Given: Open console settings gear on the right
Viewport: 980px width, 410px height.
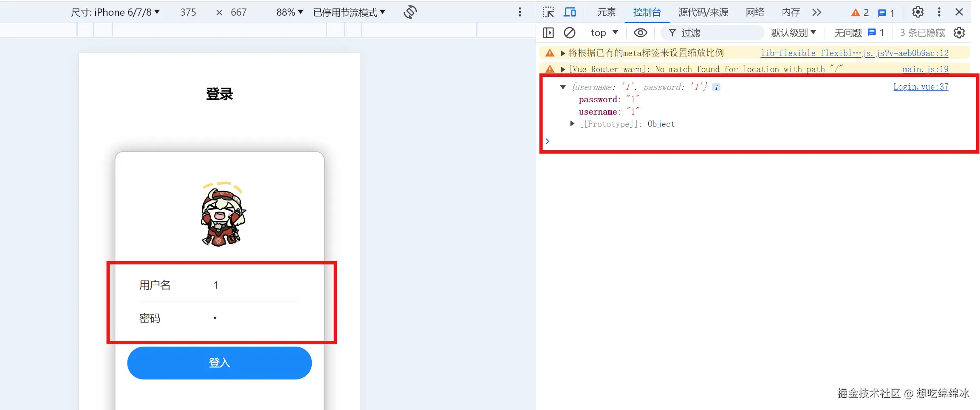Looking at the screenshot, I should [x=959, y=33].
